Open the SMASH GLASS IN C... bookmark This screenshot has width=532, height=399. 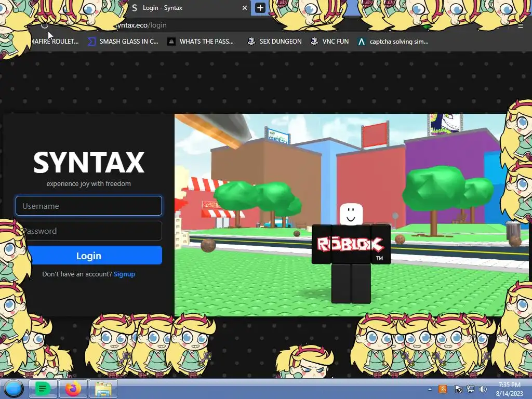[123, 42]
